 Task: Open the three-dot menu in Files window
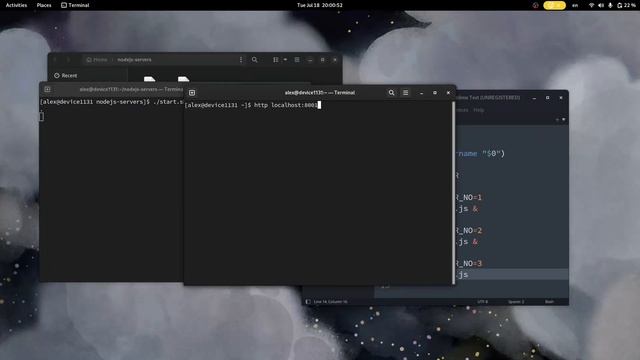point(241,60)
